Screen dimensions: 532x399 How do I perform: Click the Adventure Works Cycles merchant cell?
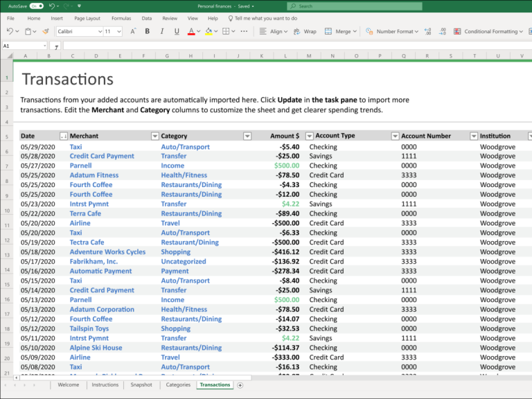(x=107, y=252)
